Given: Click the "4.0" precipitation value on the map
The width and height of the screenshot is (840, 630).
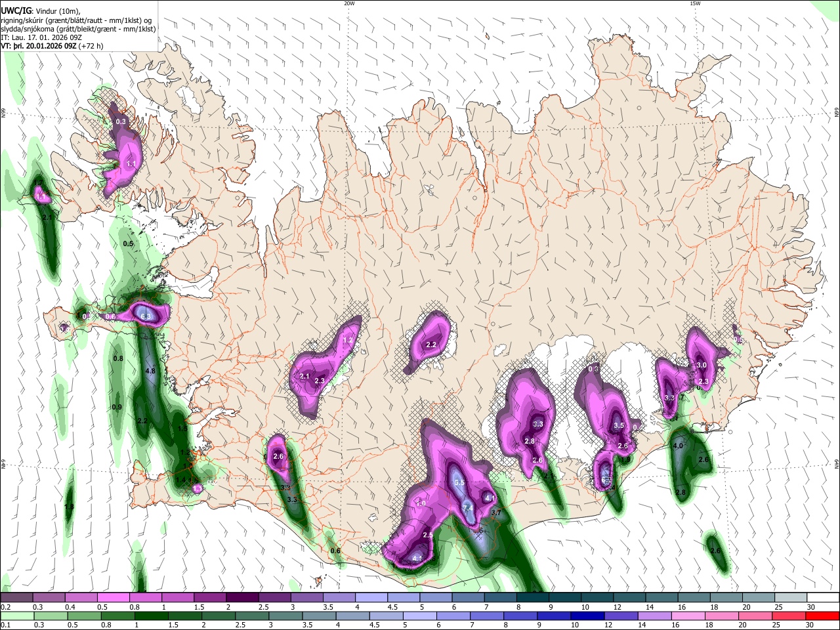Looking at the screenshot, I should coord(678,446).
